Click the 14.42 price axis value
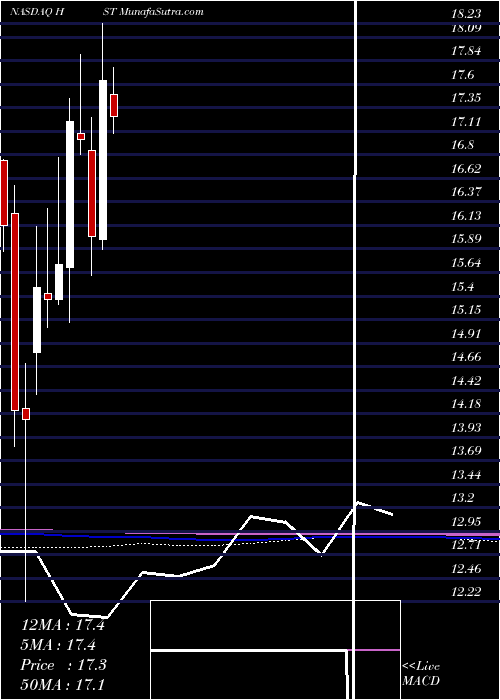The width and height of the screenshot is (500, 700). click(x=466, y=380)
